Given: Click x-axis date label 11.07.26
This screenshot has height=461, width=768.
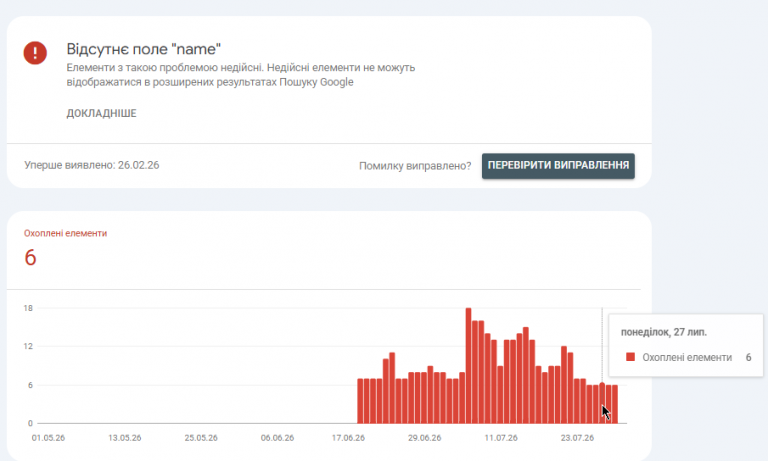Looking at the screenshot, I should (501, 438).
